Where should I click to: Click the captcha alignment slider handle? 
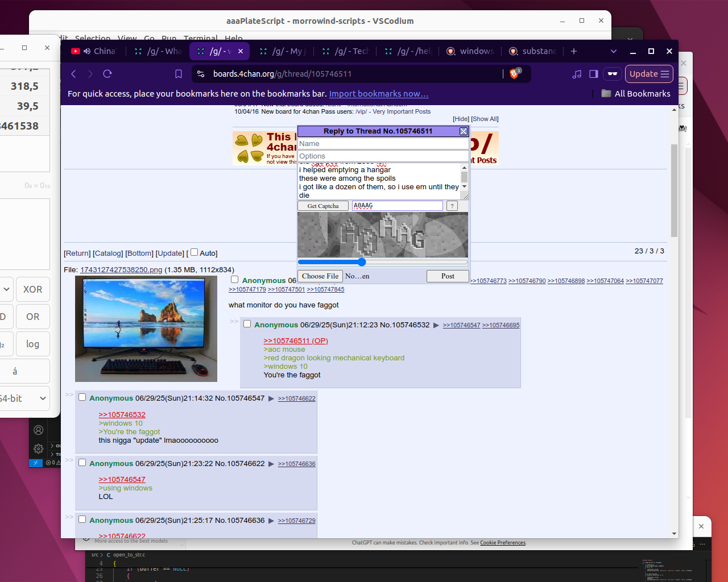click(362, 262)
